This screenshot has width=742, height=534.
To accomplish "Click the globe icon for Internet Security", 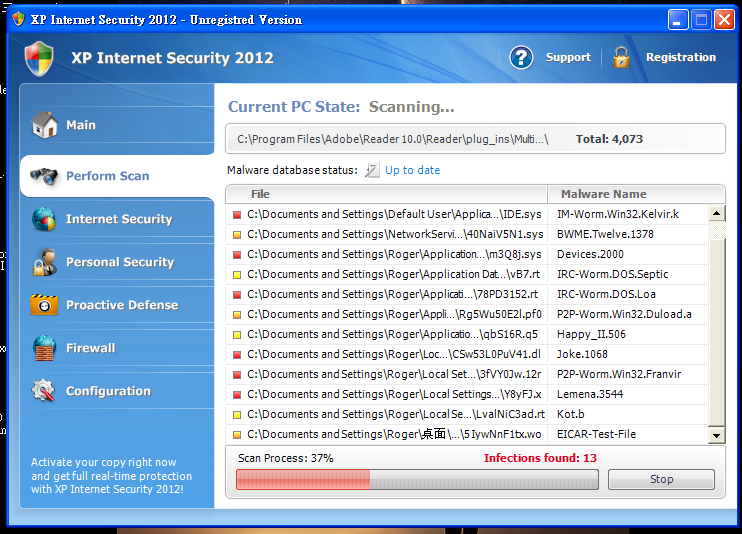I will (x=44, y=219).
